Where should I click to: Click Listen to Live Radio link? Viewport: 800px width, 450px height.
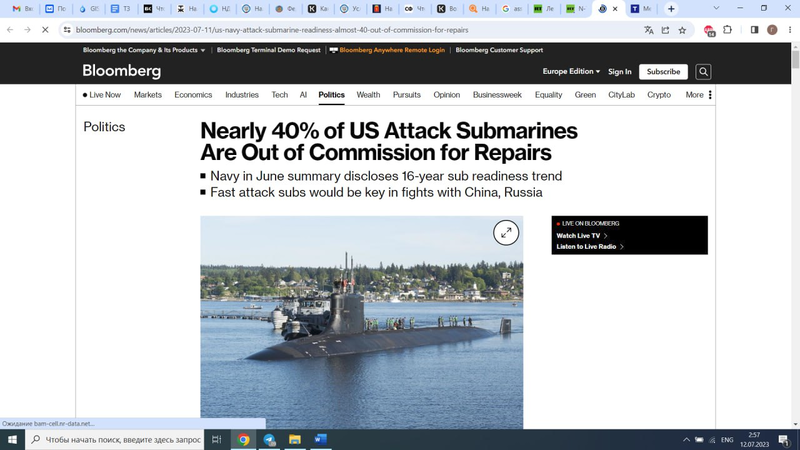click(x=590, y=246)
